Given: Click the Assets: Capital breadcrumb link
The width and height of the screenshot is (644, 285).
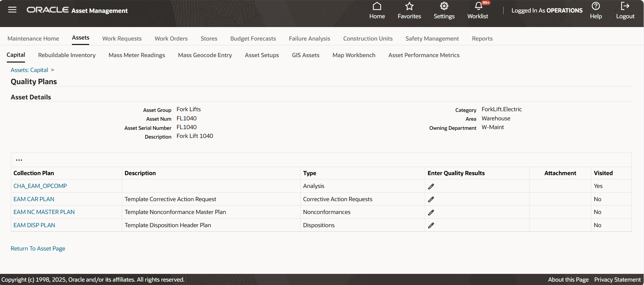Looking at the screenshot, I should [29, 70].
